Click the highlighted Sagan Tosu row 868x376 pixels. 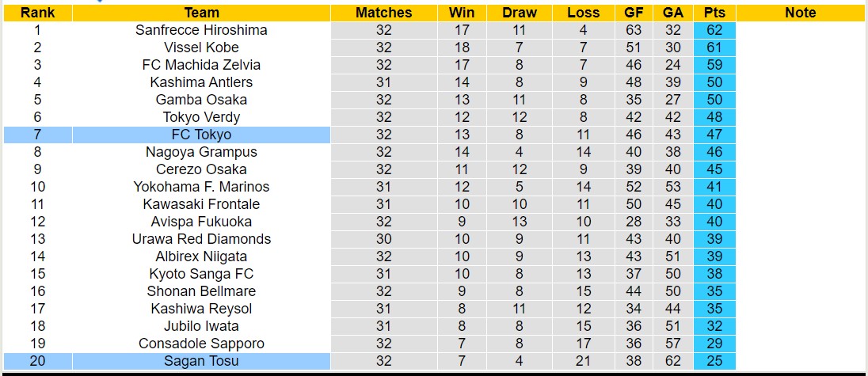(201, 361)
